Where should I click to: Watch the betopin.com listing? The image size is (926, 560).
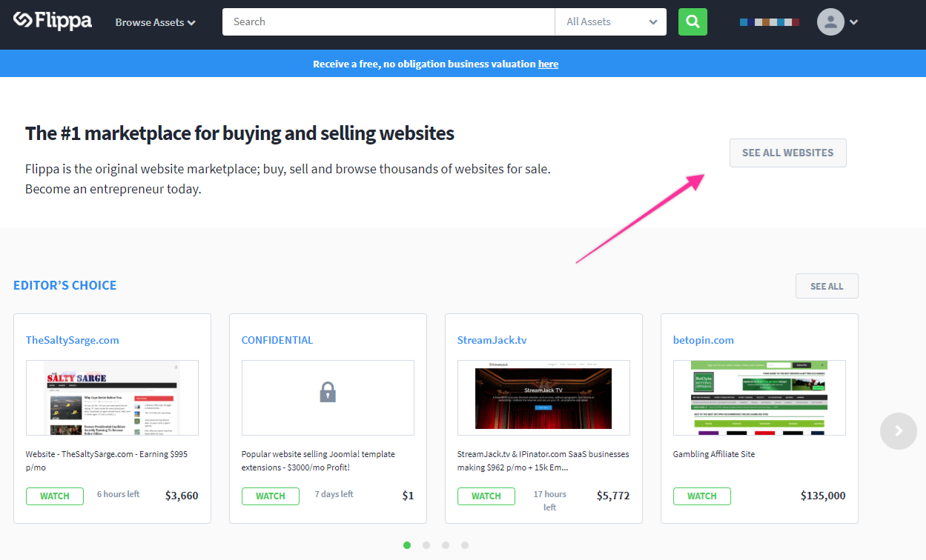[702, 496]
